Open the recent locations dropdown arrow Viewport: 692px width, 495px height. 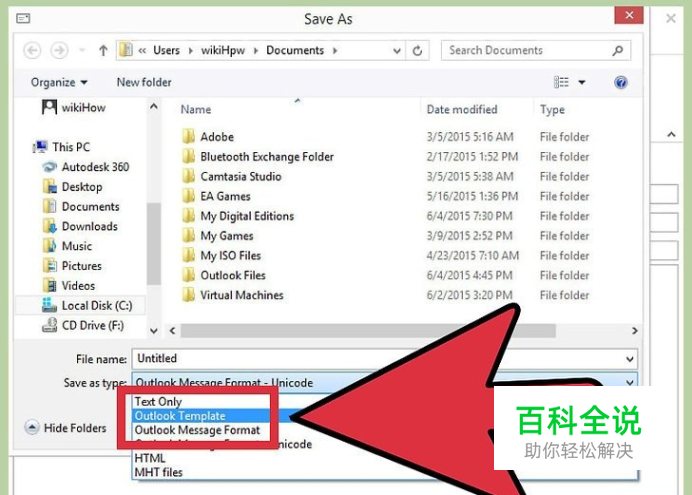[x=82, y=50]
